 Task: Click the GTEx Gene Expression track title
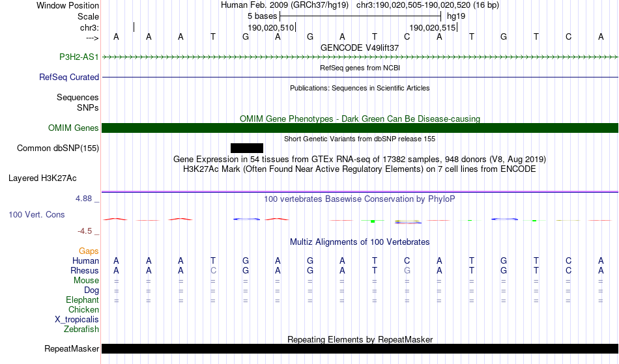[360, 160]
